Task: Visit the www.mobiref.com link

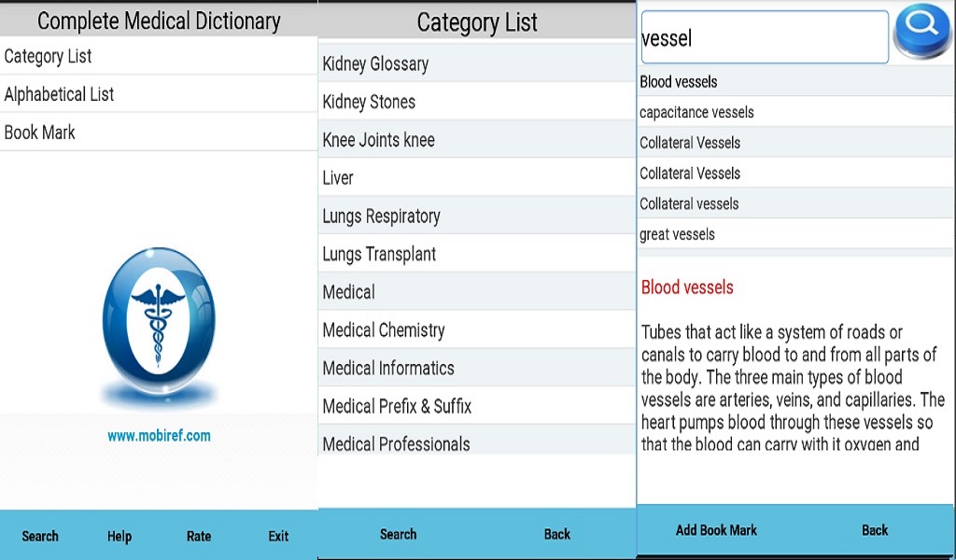Action: pos(158,434)
